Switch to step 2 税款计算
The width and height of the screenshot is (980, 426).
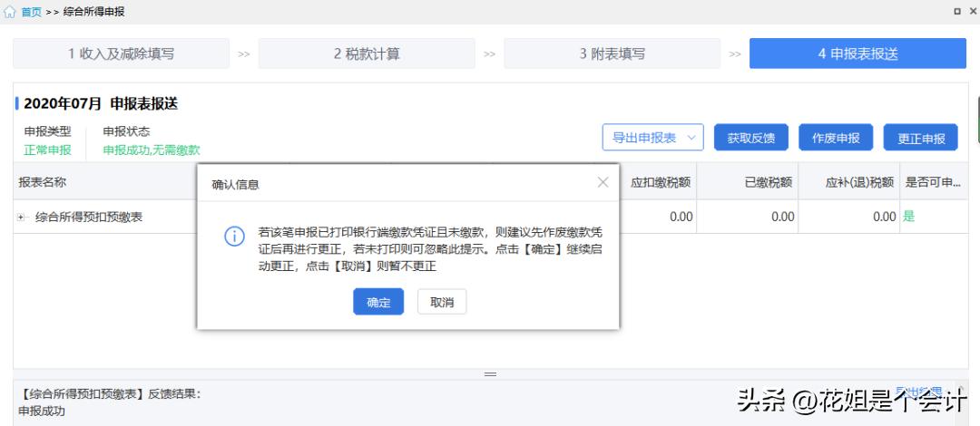pos(367,53)
